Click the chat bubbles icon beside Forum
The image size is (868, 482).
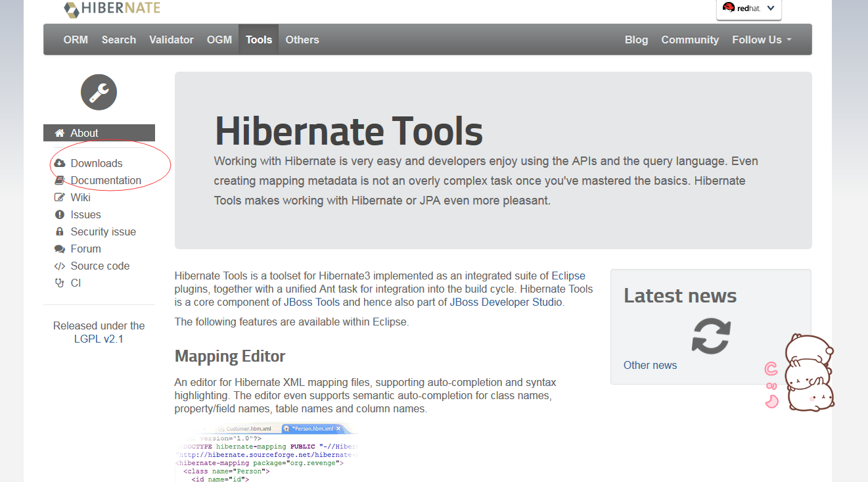click(60, 249)
